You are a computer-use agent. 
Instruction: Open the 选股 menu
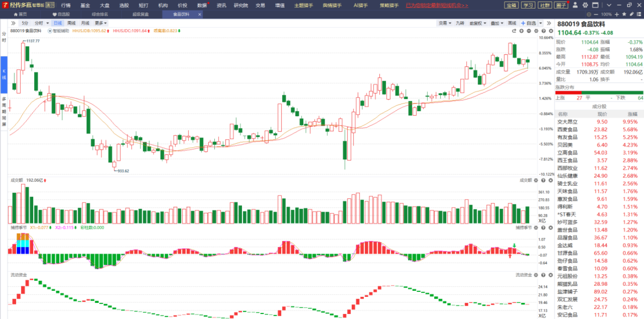coord(124,6)
